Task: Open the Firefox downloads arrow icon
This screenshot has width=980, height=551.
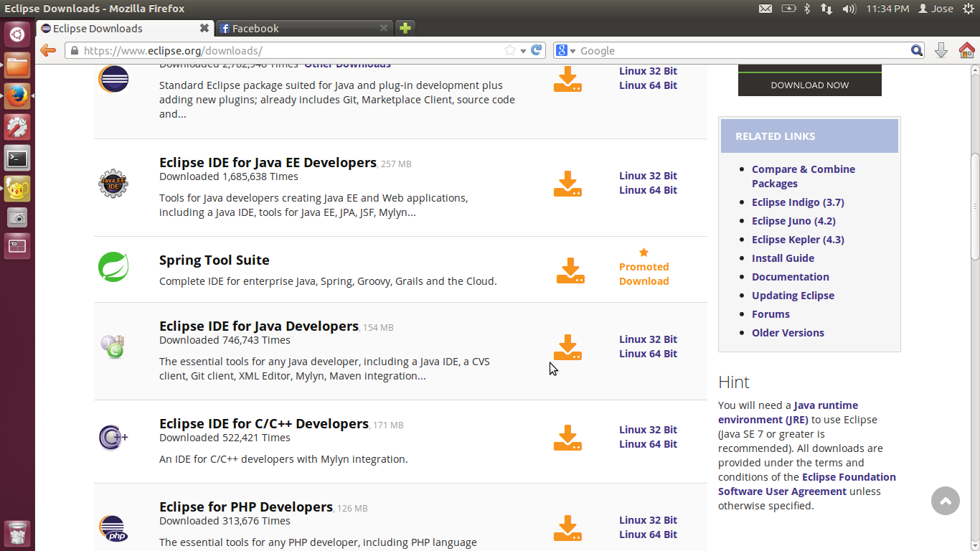Action: [941, 50]
